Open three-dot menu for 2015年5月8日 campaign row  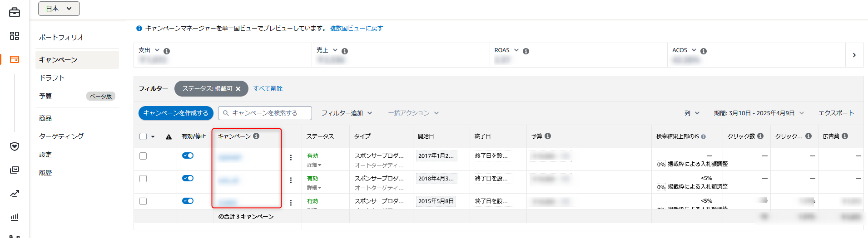[291, 203]
